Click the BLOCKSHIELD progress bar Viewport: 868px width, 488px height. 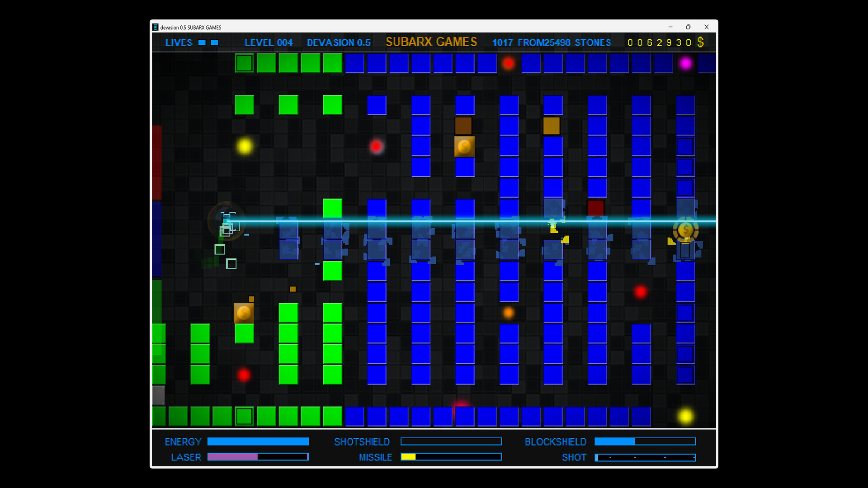[x=645, y=441]
